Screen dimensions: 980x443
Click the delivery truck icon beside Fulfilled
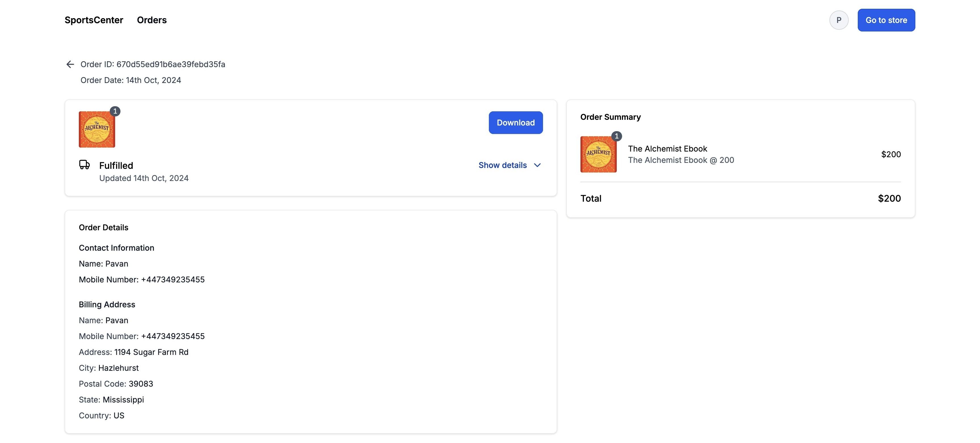pos(85,165)
